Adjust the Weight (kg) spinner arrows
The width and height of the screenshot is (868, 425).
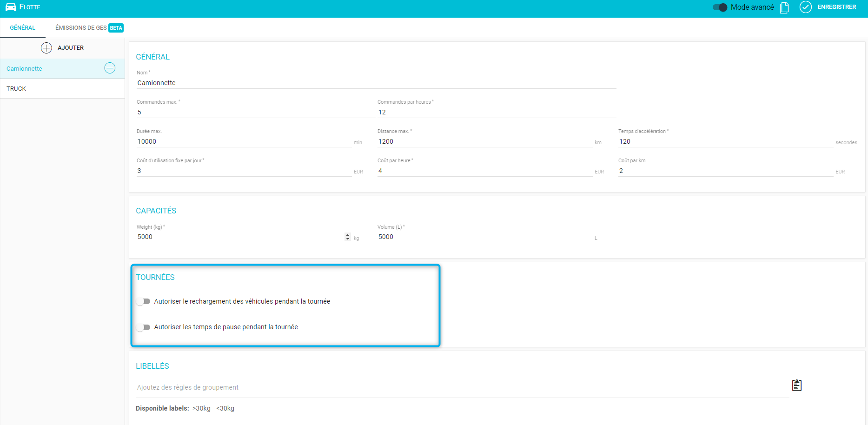pos(348,237)
